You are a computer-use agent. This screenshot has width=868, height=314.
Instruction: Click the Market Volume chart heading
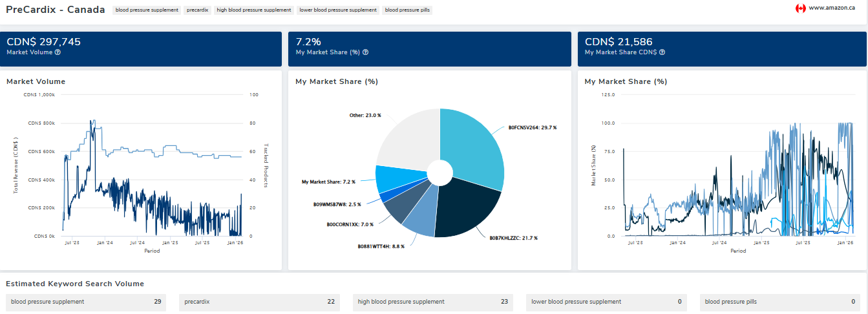tap(36, 81)
